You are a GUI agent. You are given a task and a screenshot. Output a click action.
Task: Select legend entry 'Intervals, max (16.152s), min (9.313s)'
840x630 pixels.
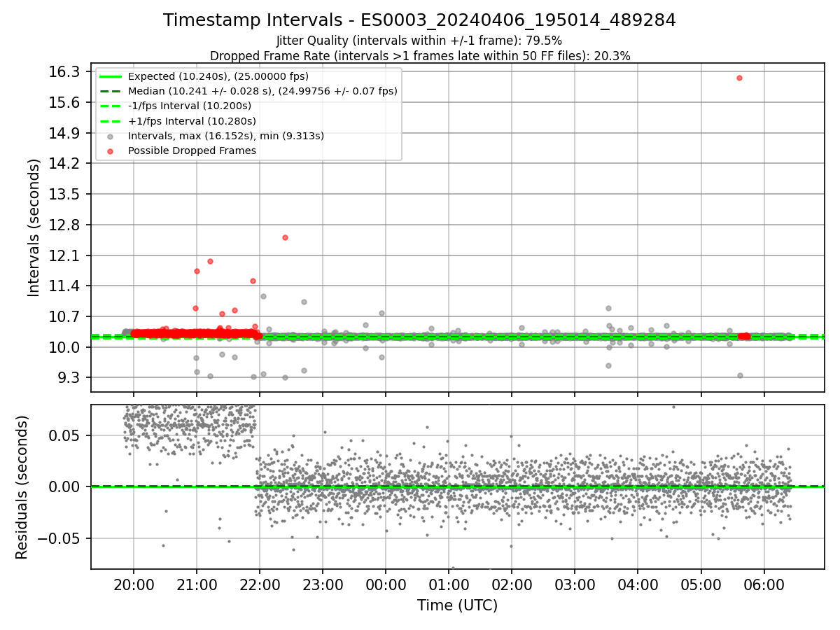tap(226, 136)
